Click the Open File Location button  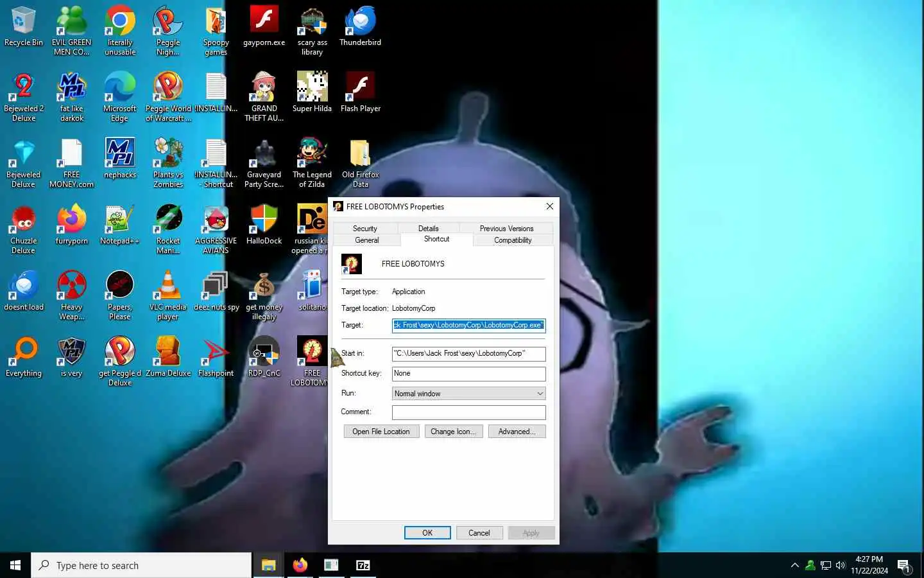click(x=381, y=432)
